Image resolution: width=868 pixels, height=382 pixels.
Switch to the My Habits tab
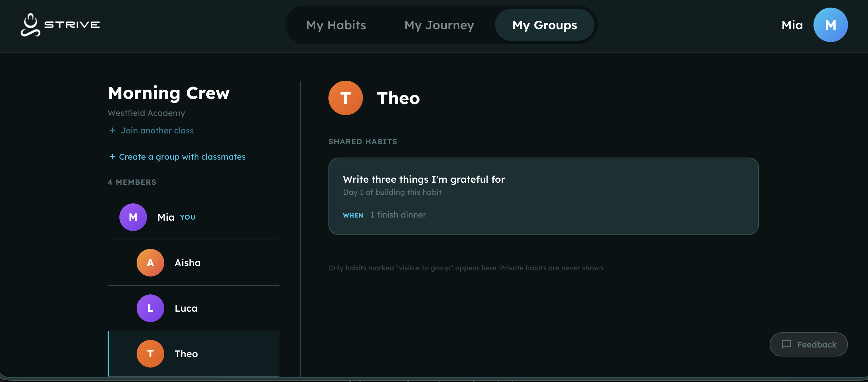click(336, 25)
